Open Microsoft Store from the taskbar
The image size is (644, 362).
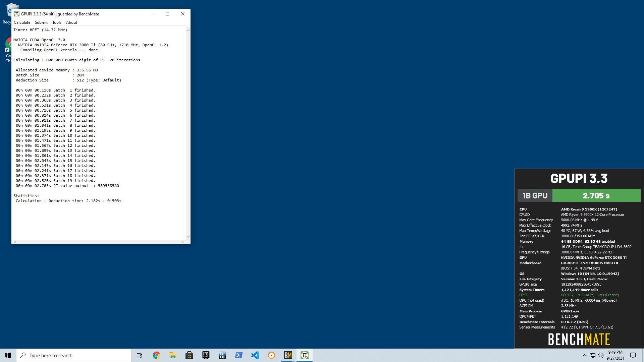(x=189, y=355)
